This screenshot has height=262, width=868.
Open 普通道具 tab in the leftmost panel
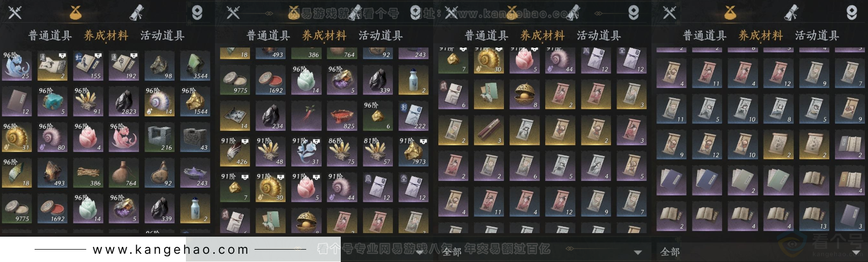point(50,36)
